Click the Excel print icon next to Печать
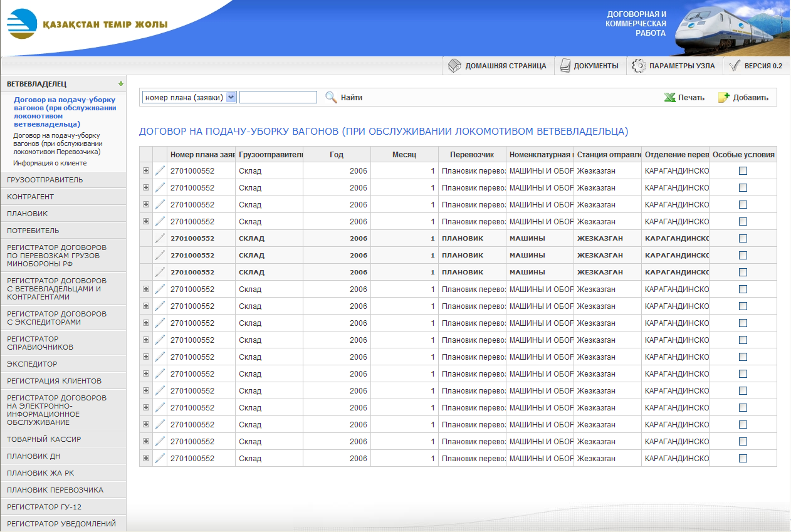 point(669,97)
